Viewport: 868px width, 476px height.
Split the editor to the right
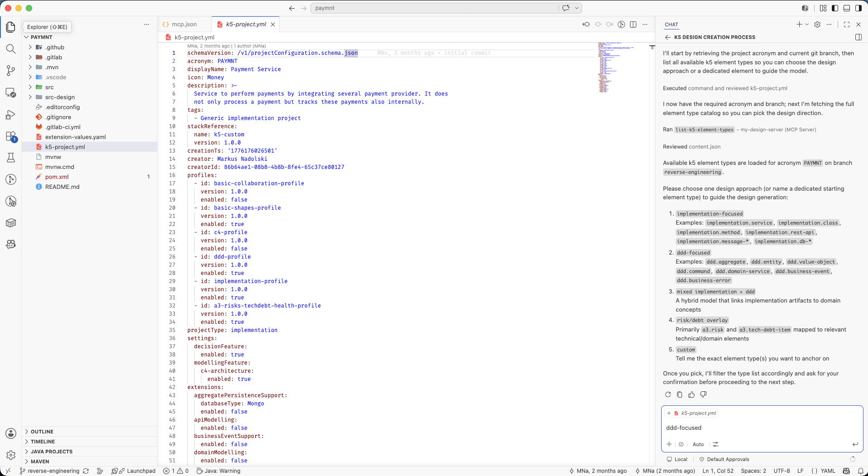click(633, 24)
